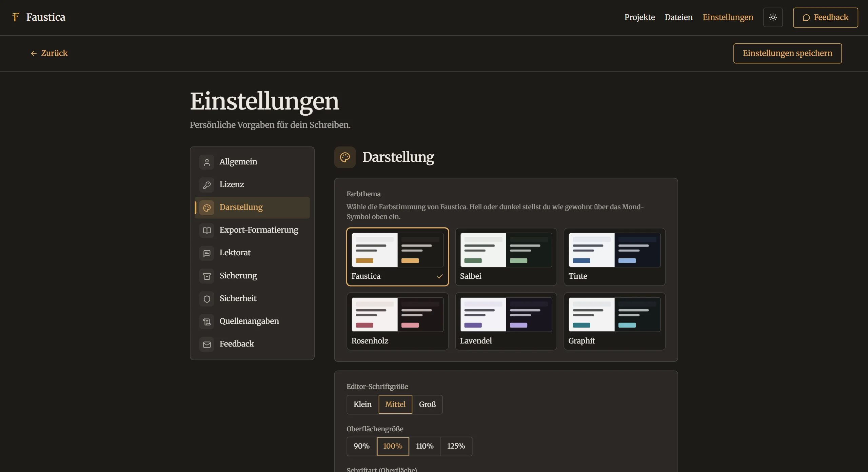Toggle light mode with sun icon

tap(773, 17)
